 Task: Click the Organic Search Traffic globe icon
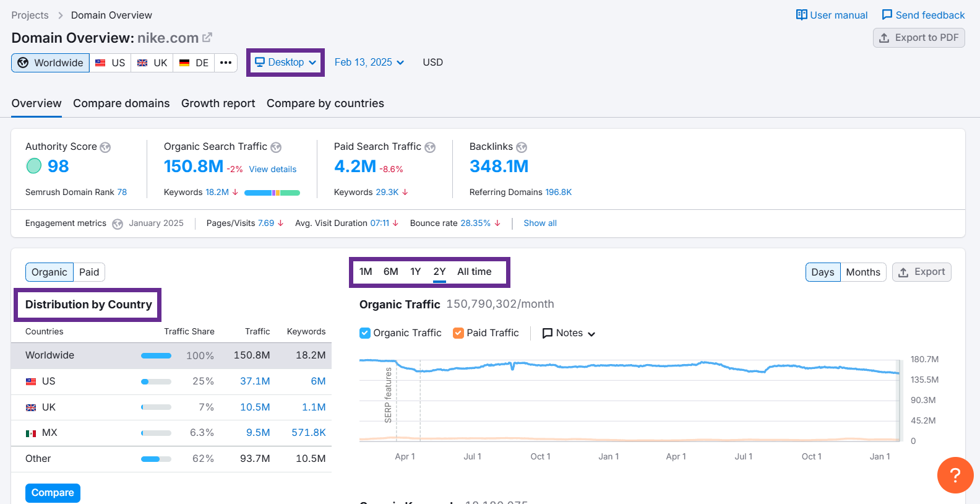click(276, 147)
